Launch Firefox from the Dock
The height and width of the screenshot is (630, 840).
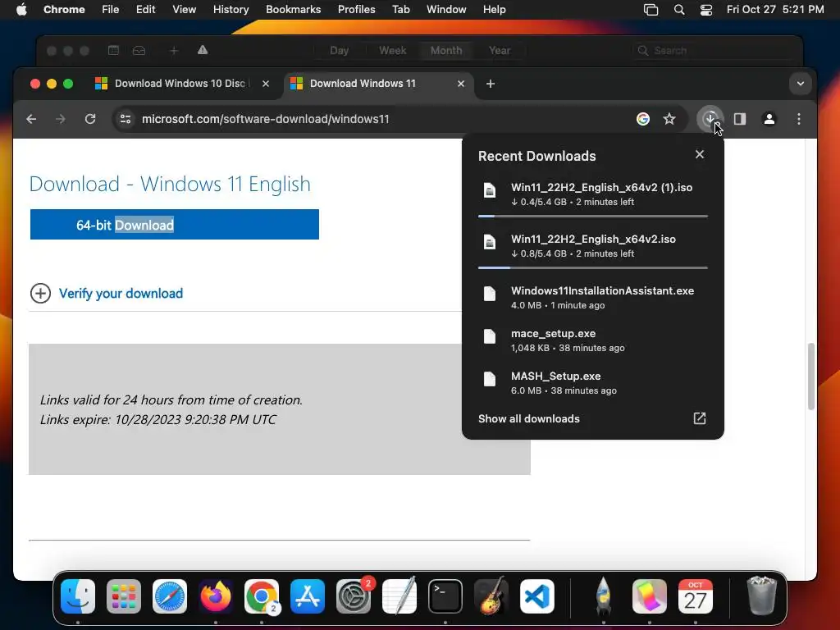tap(216, 596)
